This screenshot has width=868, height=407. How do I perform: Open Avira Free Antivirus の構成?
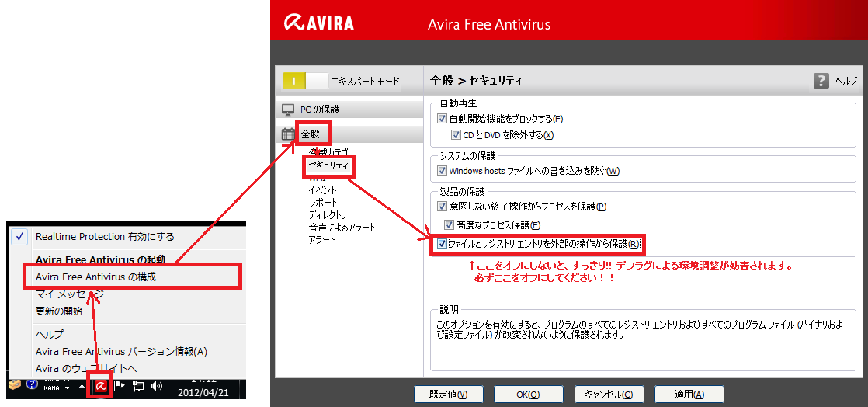[x=95, y=277]
